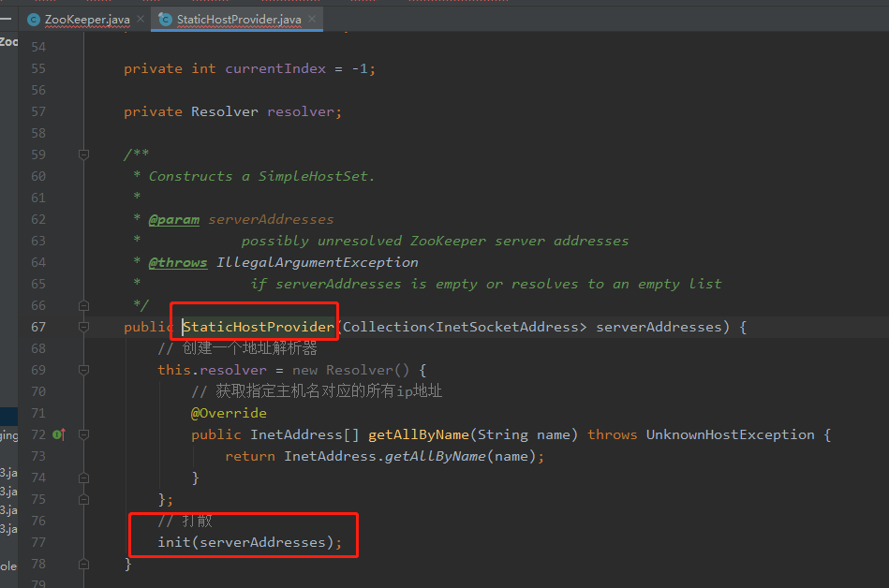Click the resolver field name on line 57

tap(301, 111)
